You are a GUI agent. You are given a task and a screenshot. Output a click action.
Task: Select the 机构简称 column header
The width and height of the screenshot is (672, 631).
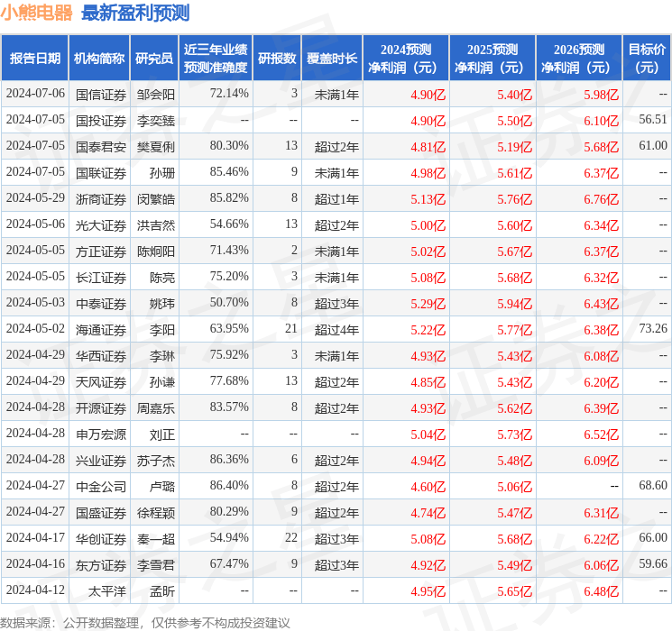(99, 59)
